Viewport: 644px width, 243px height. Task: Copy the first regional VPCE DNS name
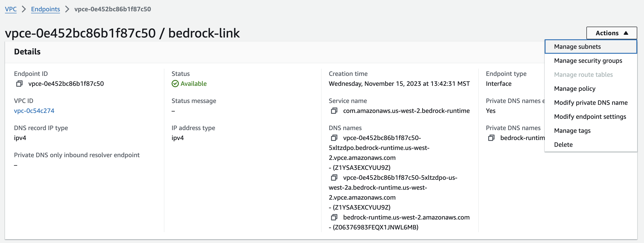[334, 138]
